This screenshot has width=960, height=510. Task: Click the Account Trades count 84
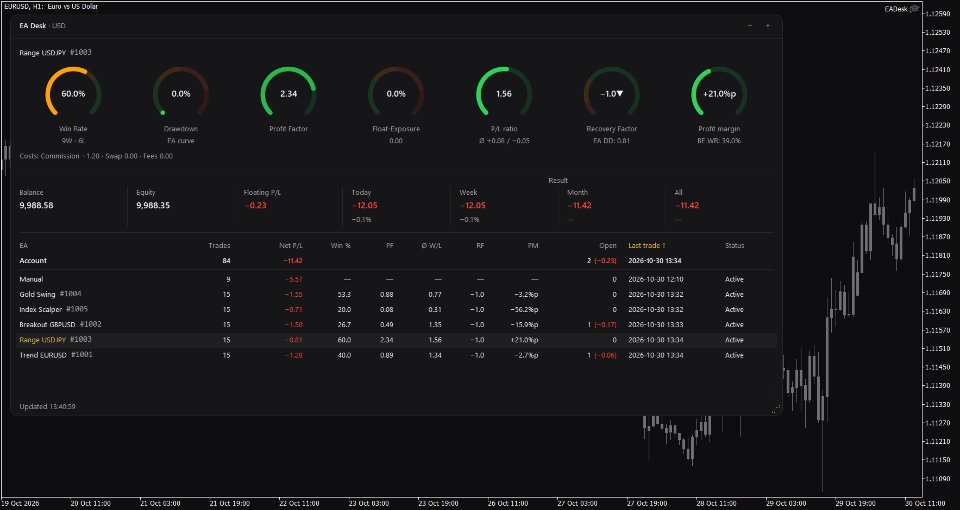click(x=227, y=261)
